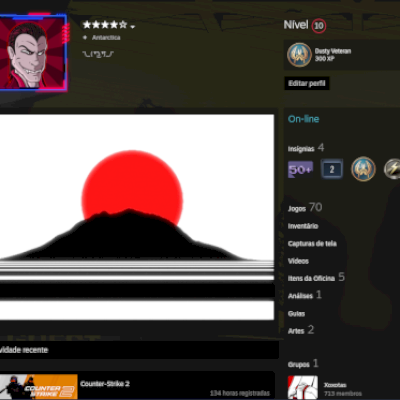Click the Counter-Strike 2 game title link
Image resolution: width=400 pixels, height=400 pixels.
(x=105, y=384)
